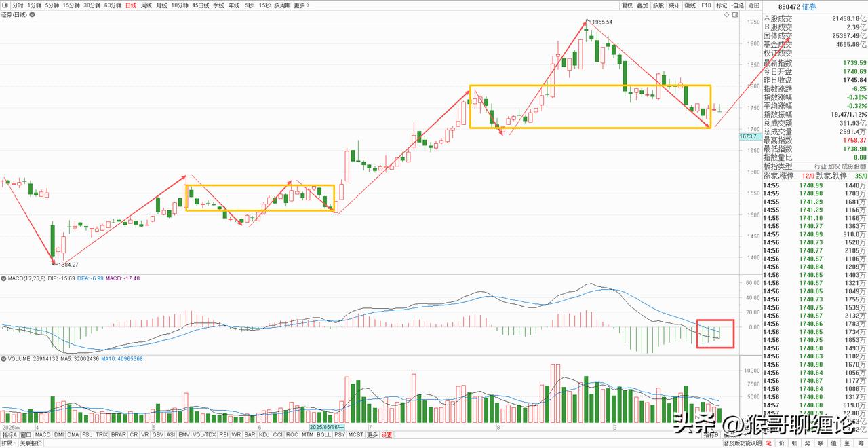Select the SAR indicator tab
The image size is (868, 448).
[x=250, y=434]
